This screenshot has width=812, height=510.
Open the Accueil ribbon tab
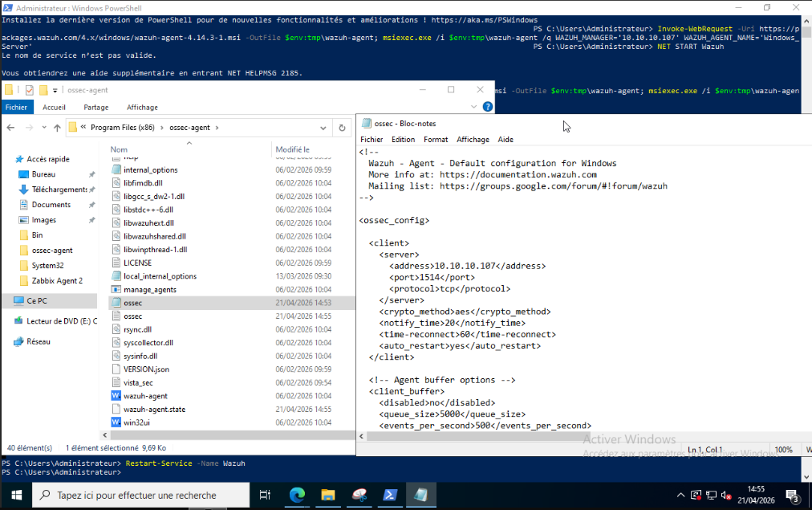pos(54,108)
